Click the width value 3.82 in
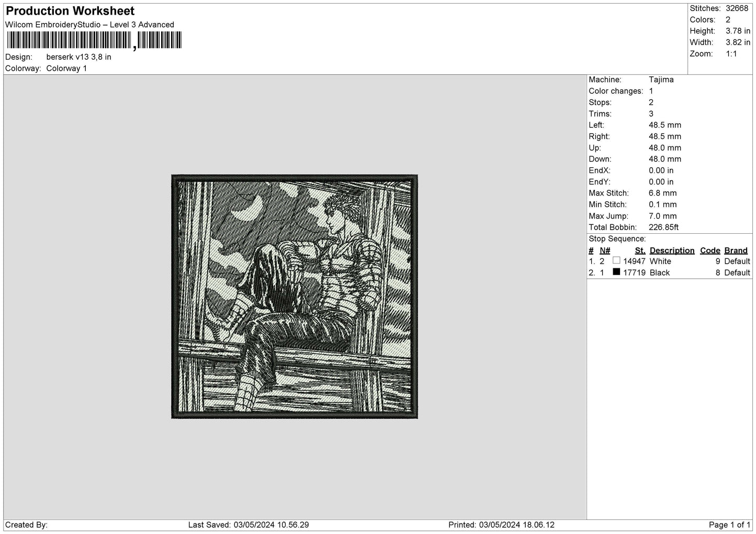The width and height of the screenshot is (756, 534). coord(738,43)
